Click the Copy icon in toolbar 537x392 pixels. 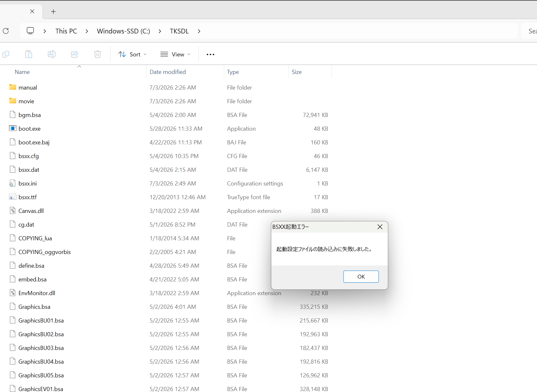6,54
